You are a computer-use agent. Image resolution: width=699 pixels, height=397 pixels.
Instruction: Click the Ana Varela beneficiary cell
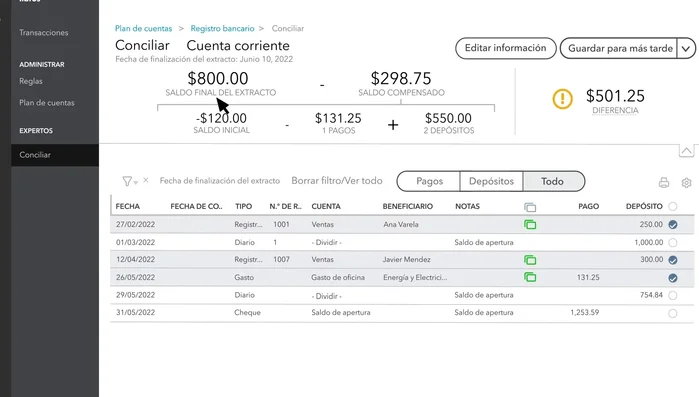coord(401,225)
